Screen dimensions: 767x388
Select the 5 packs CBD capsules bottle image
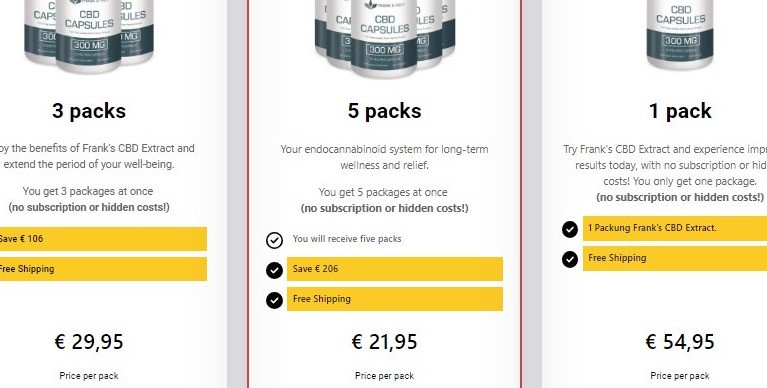pos(384,38)
